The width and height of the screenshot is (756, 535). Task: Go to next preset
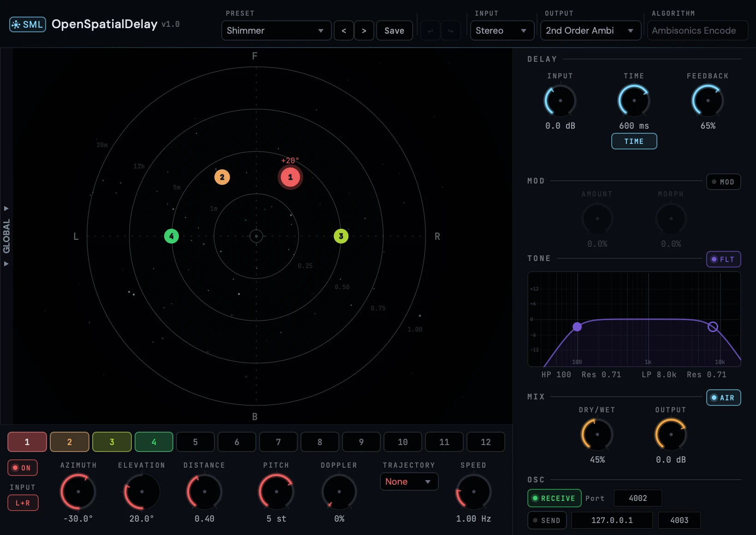(x=364, y=30)
